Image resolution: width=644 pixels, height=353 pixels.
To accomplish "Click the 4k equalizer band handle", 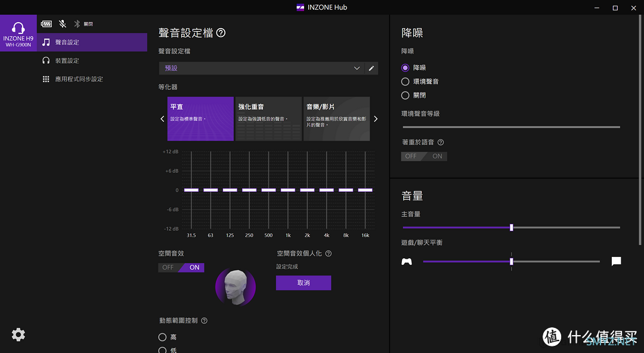I will 327,190.
